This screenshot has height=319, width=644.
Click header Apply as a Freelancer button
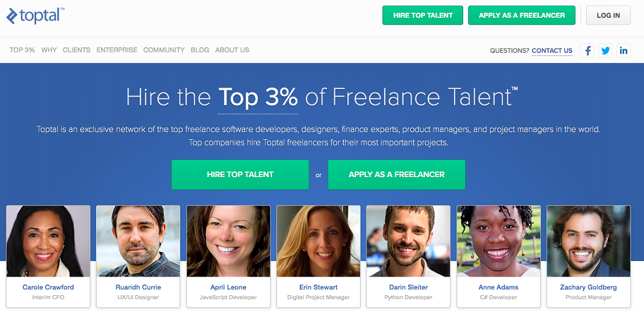coord(522,15)
